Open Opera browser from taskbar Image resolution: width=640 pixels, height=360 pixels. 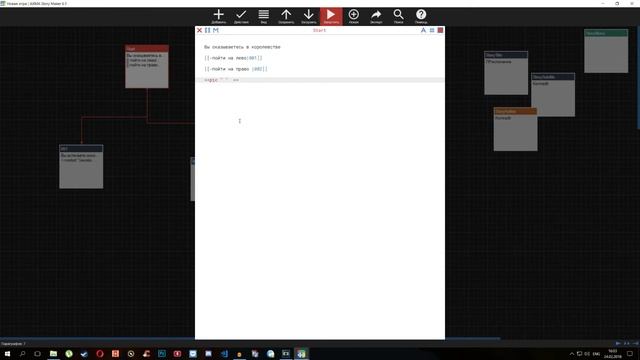pos(100,354)
